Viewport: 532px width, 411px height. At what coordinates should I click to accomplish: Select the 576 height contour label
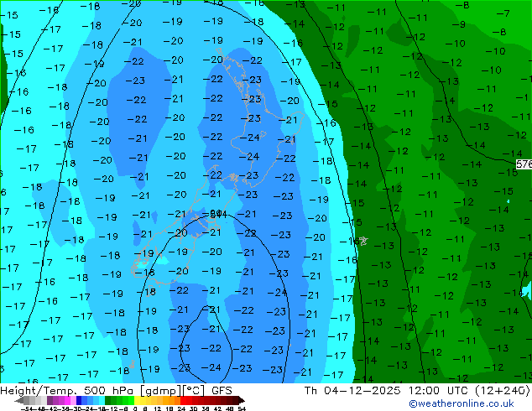click(x=524, y=164)
